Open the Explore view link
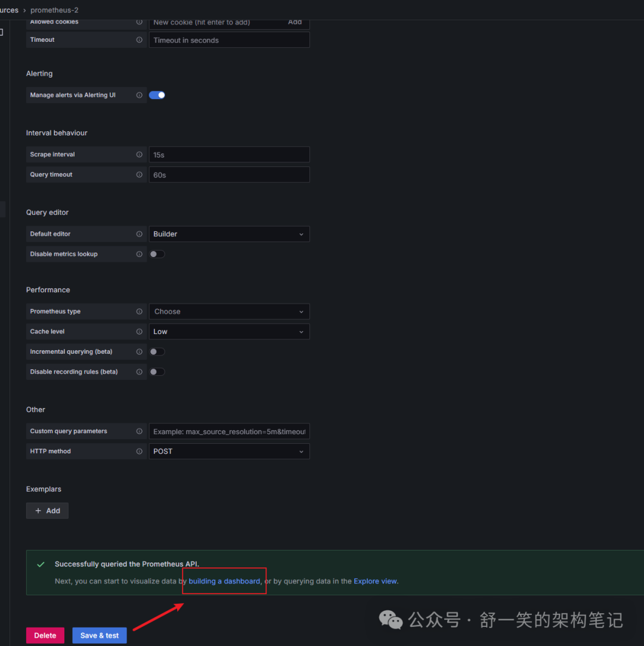Image resolution: width=644 pixels, height=646 pixels. [376, 582]
